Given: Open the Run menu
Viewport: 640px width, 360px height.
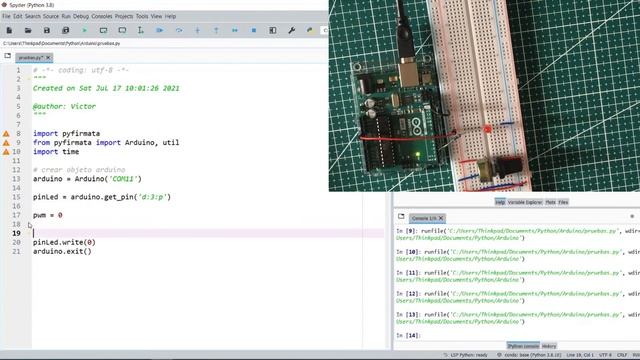Looking at the screenshot, I should 66,16.
